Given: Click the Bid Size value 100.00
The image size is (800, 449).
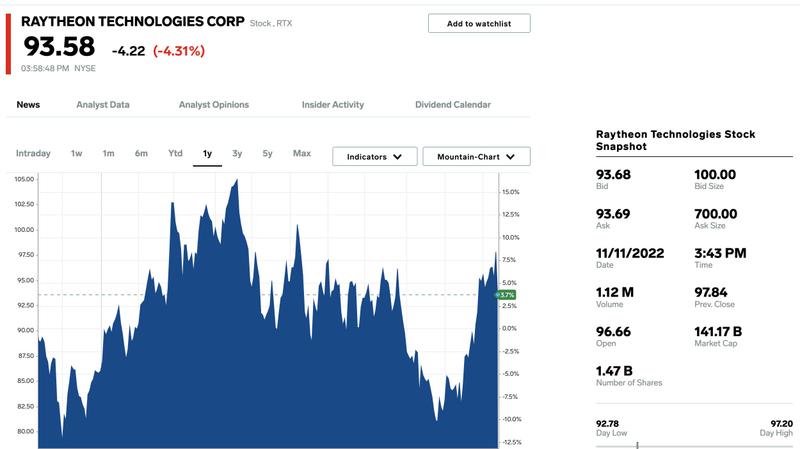Looking at the screenshot, I should 715,174.
